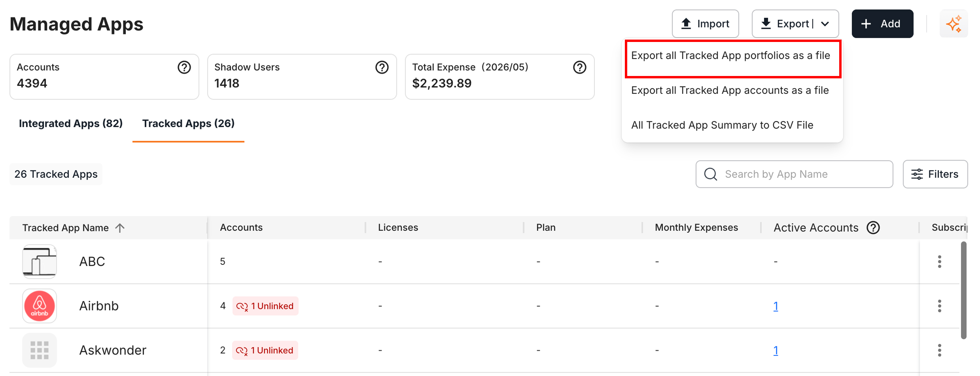
Task: Click the ABC app icon
Action: pos(40,262)
